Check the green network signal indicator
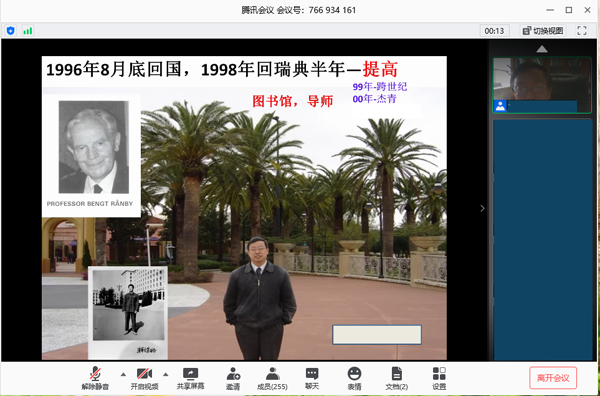Viewport: 600px width, 396px height. pos(28,31)
